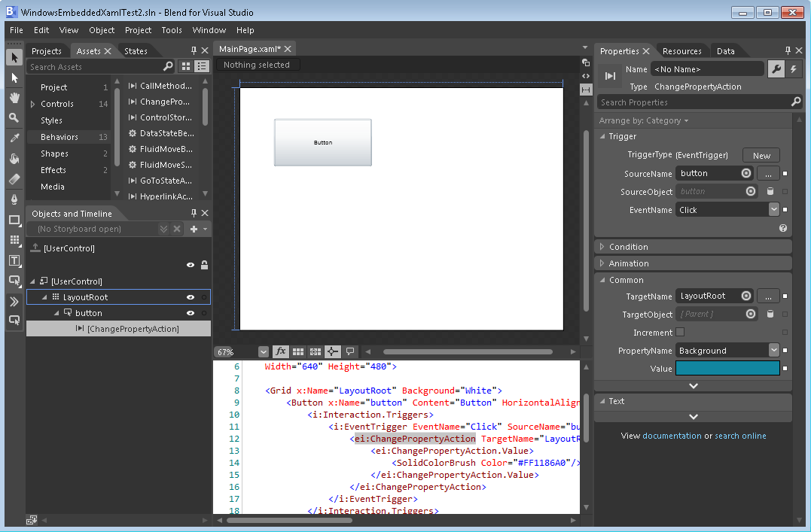
Task: Toggle annotations speech bubble icon
Action: (350, 351)
